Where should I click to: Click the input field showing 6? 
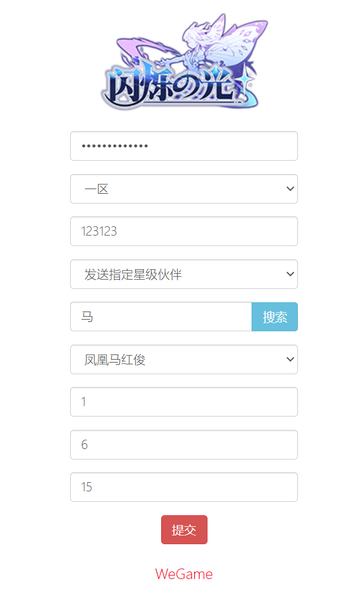click(x=184, y=444)
